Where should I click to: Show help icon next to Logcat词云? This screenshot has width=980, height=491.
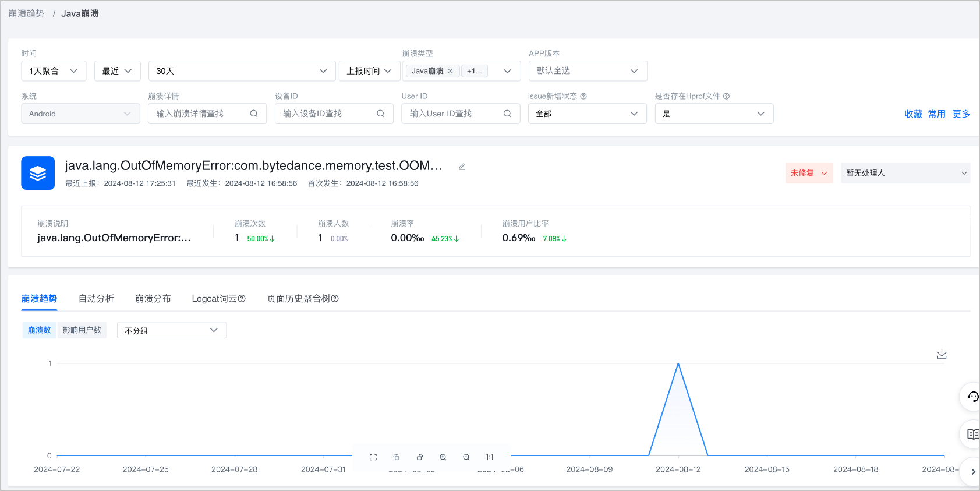(242, 299)
